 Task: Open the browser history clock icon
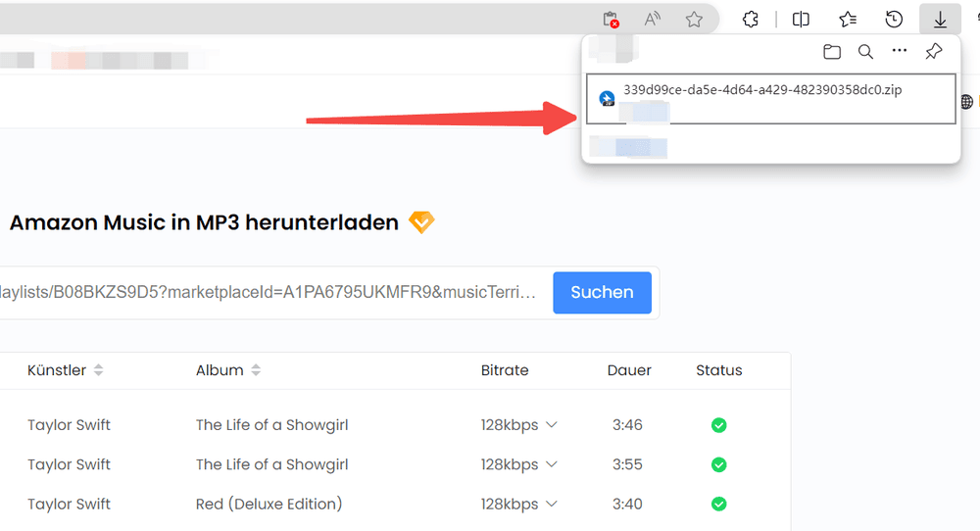(893, 20)
